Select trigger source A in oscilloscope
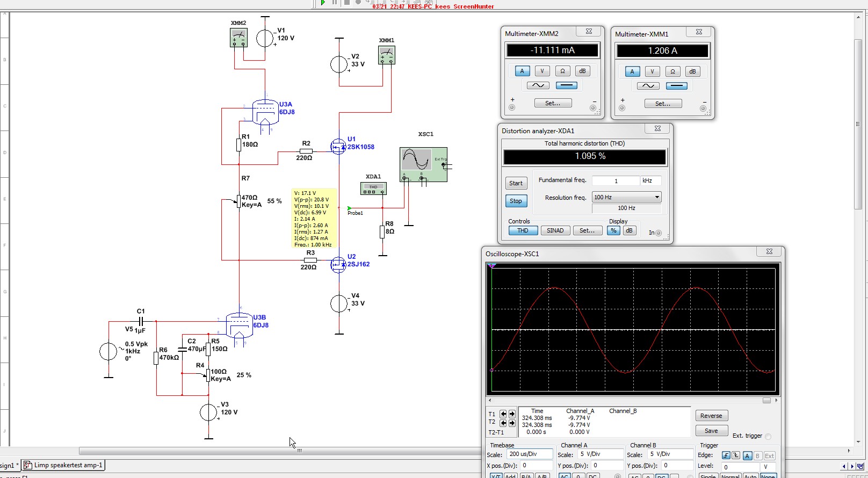This screenshot has width=868, height=478. point(747,455)
